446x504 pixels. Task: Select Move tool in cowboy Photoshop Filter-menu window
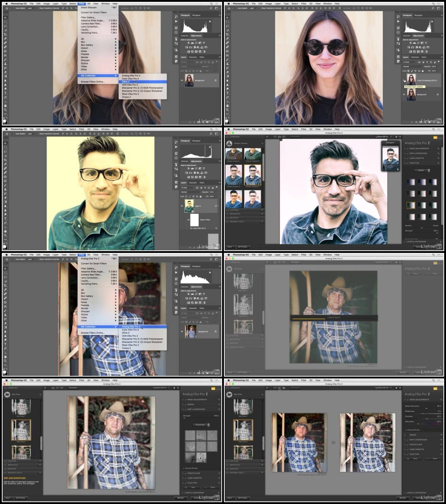(5, 268)
